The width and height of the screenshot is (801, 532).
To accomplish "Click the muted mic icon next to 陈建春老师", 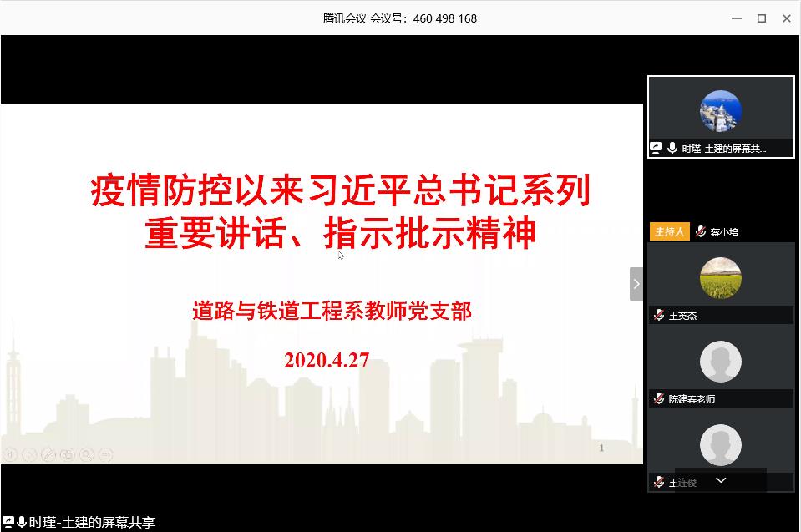I will (658, 398).
